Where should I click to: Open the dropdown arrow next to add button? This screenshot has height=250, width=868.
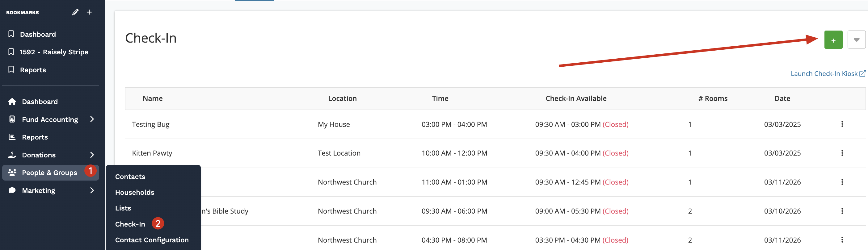tap(856, 40)
